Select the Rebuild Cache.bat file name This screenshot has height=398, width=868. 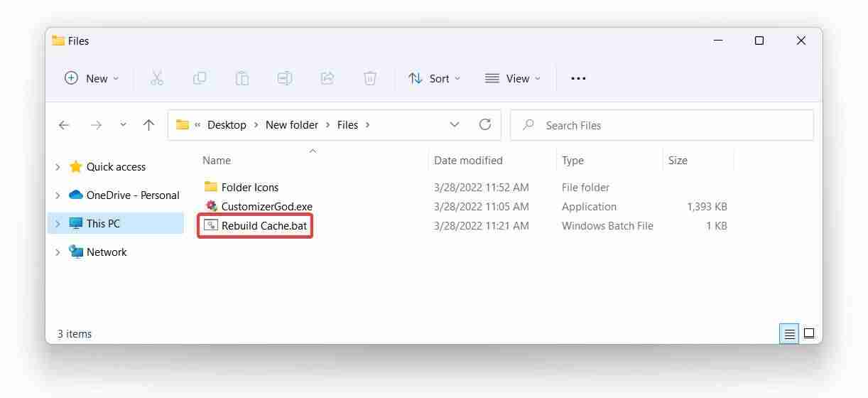(x=265, y=225)
